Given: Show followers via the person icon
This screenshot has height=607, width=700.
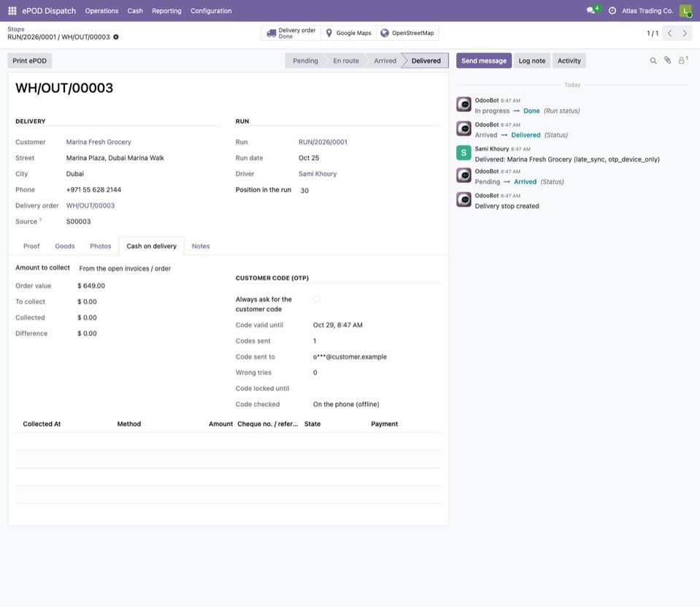Looking at the screenshot, I should [682, 61].
